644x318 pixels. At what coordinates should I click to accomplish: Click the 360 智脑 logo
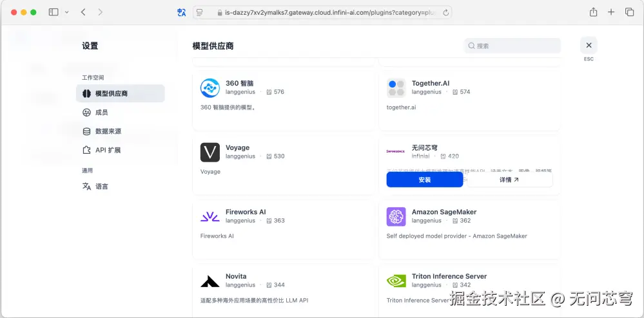[x=210, y=88]
